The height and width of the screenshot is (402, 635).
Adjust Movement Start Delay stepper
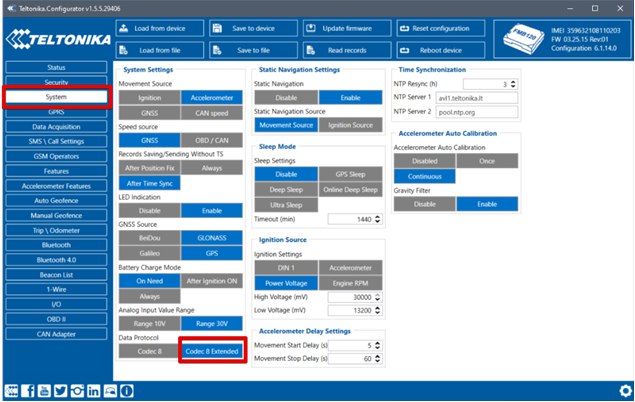377,345
